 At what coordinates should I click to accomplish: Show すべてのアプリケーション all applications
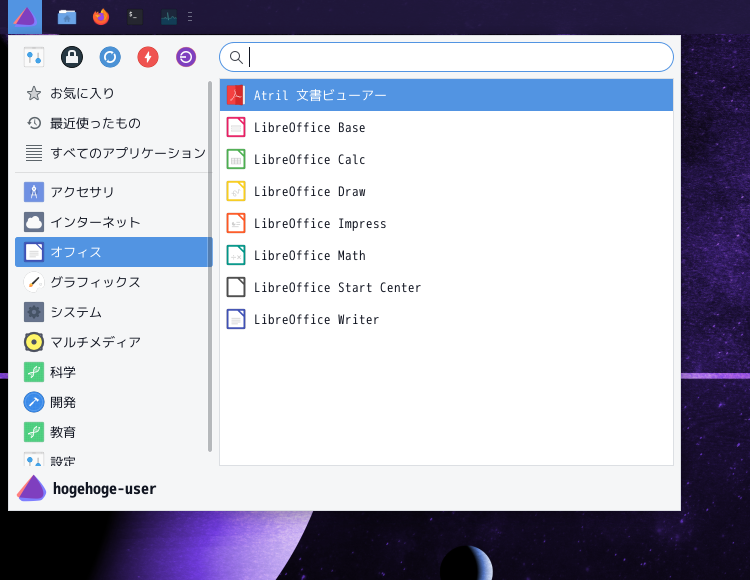113,153
